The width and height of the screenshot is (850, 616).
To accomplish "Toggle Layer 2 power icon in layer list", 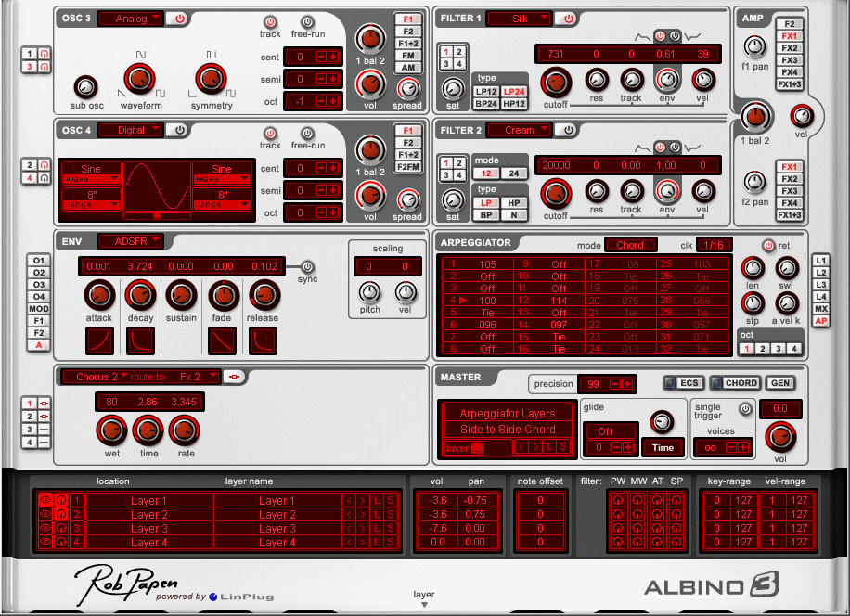I will pyautogui.click(x=61, y=514).
